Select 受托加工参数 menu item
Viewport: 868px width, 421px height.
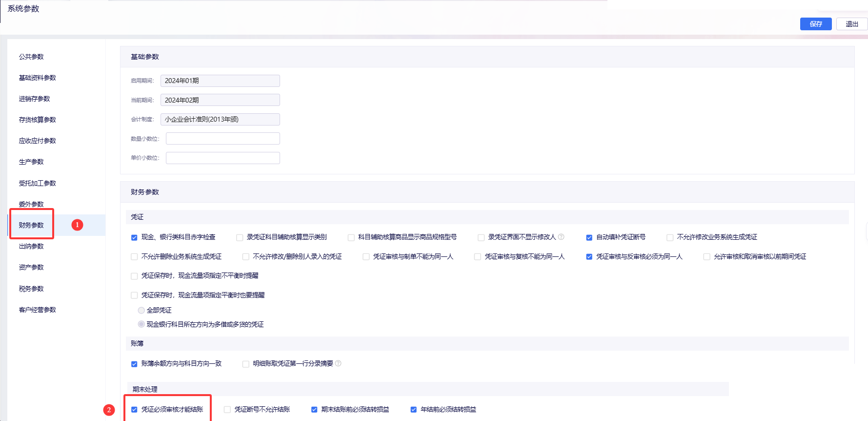38,183
